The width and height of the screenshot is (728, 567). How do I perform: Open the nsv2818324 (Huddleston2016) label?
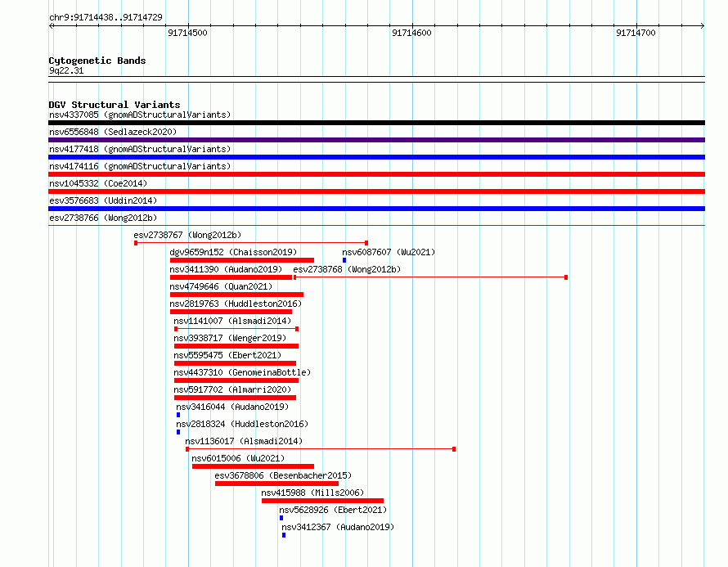(242, 424)
